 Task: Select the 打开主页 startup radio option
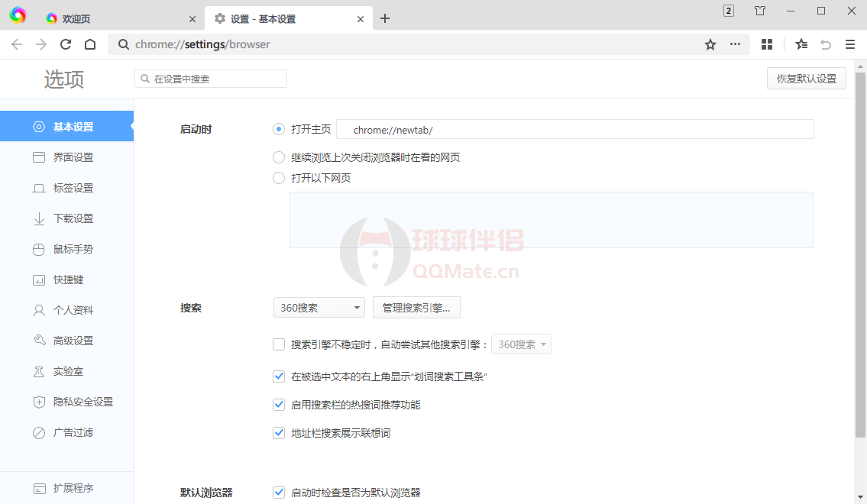tap(278, 129)
